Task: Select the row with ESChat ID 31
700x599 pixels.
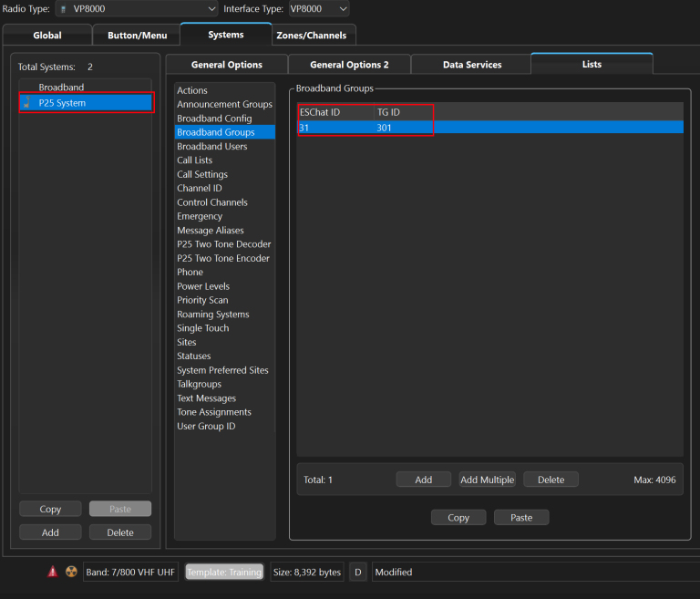Action: pyautogui.click(x=489, y=128)
